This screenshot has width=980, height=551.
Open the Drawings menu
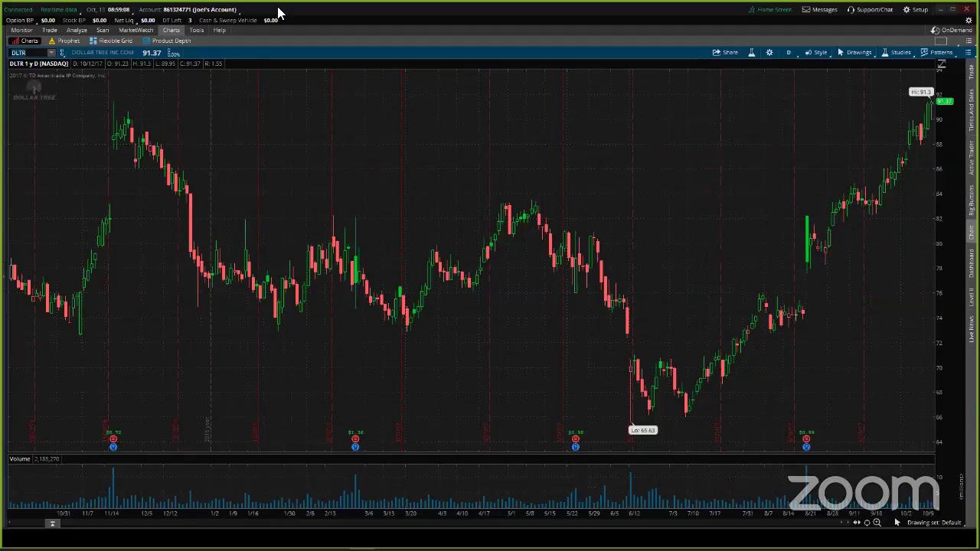click(854, 52)
